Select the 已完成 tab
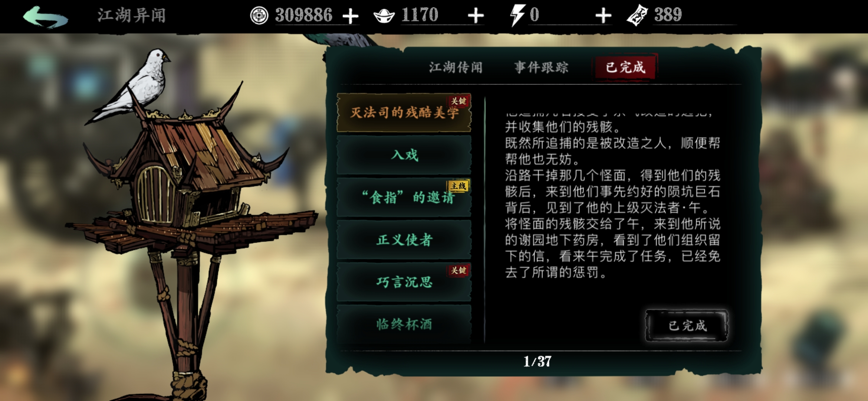Image resolution: width=868 pixels, height=401 pixels. pyautogui.click(x=625, y=67)
